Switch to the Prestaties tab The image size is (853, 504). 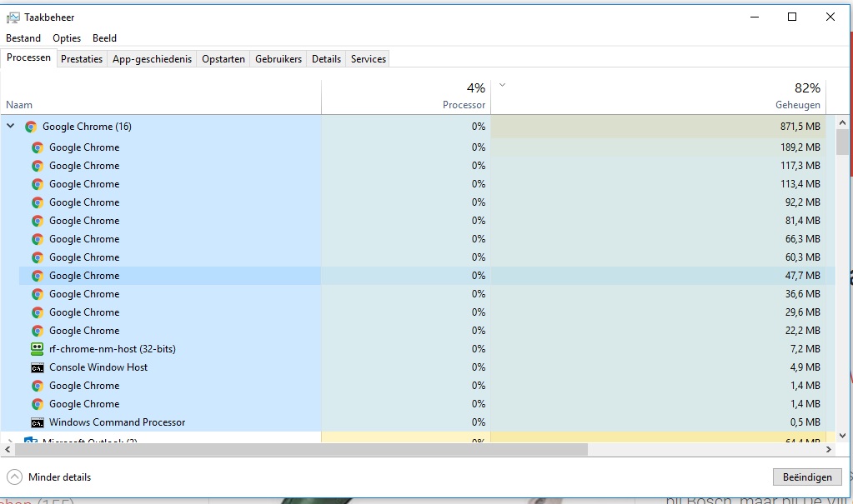[82, 59]
